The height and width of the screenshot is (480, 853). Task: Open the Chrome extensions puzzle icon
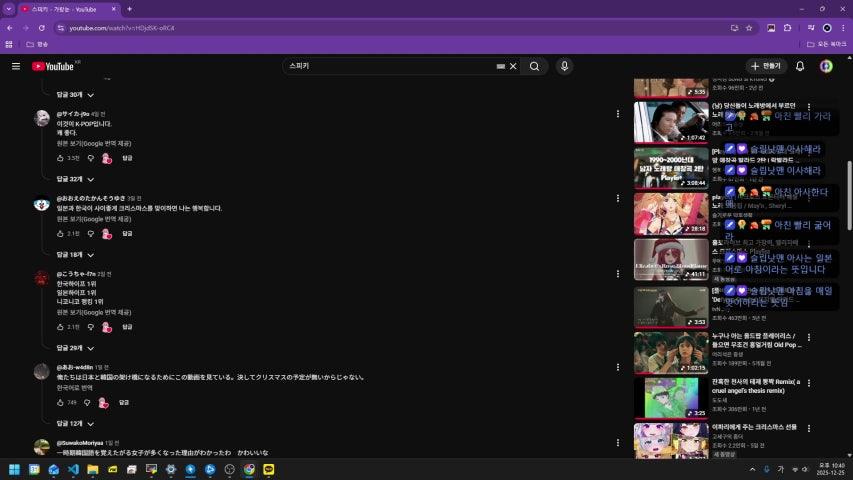click(788, 28)
